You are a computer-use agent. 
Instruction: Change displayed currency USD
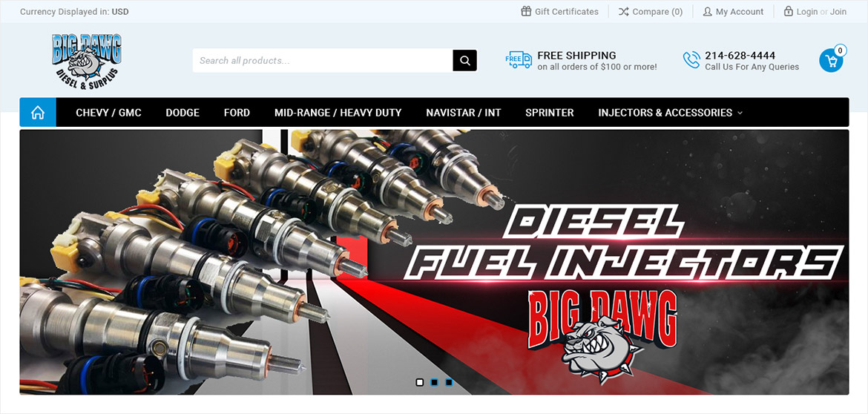tap(120, 12)
